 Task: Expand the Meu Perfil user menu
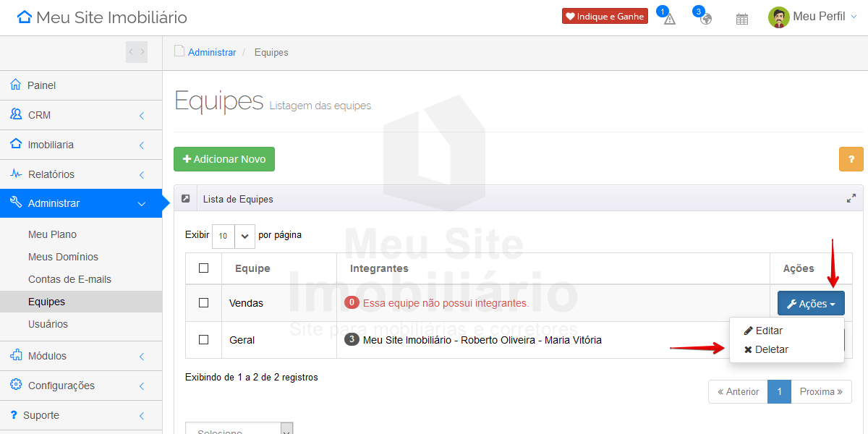[813, 17]
